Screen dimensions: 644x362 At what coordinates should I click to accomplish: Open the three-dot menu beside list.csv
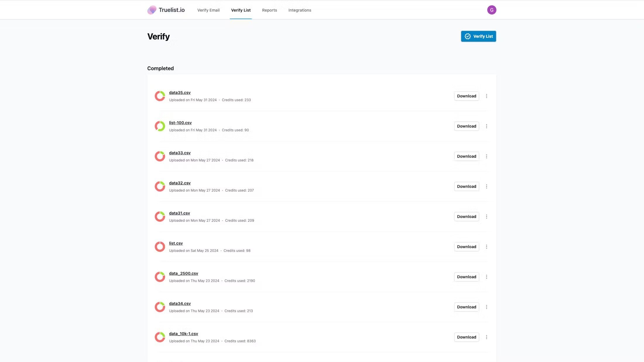[487, 246]
